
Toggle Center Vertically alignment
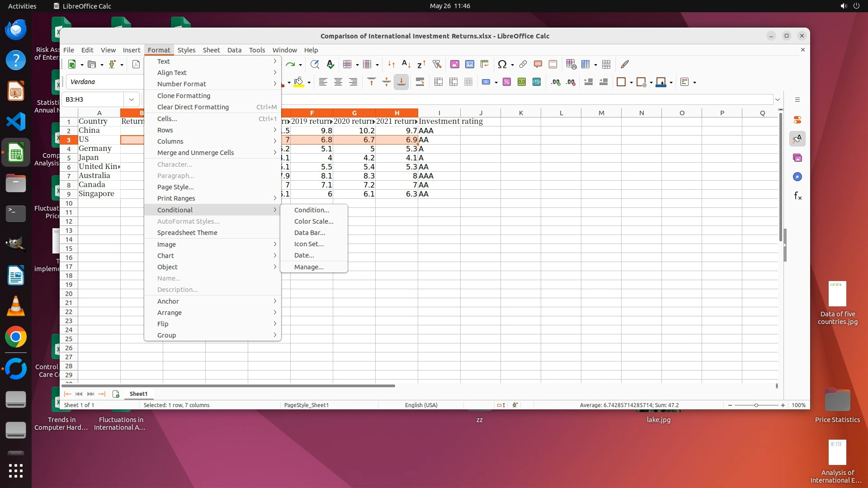(x=386, y=82)
